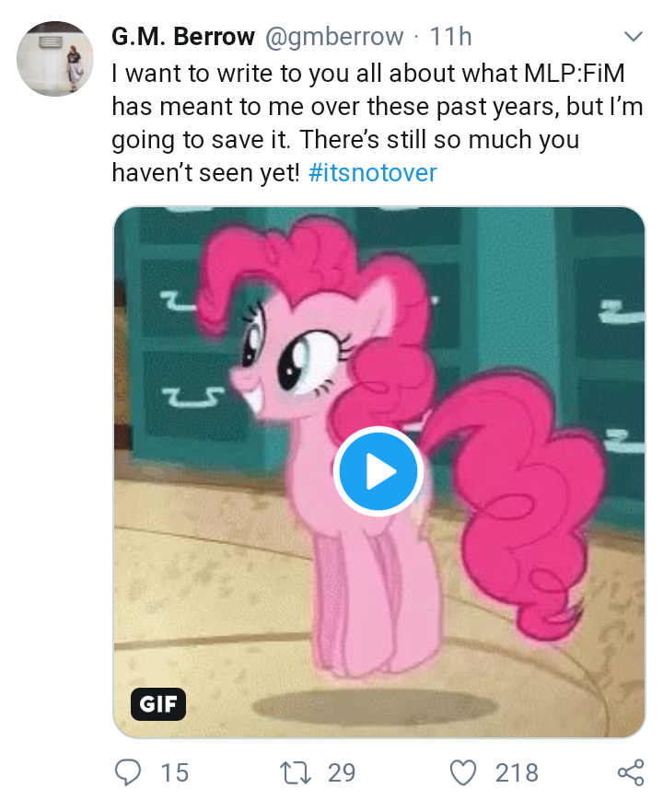663x812 pixels.
Task: Open the share options for the tweet
Action: 629,773
